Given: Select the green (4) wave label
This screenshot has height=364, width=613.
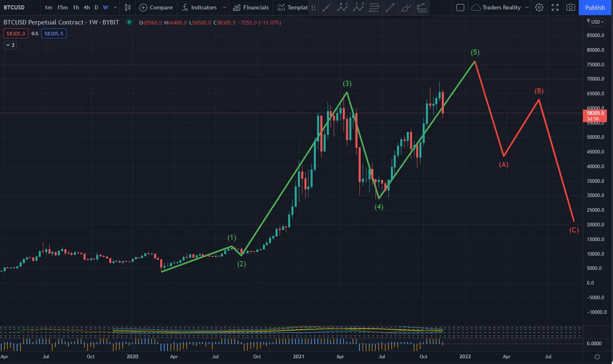Looking at the screenshot, I should (379, 207).
